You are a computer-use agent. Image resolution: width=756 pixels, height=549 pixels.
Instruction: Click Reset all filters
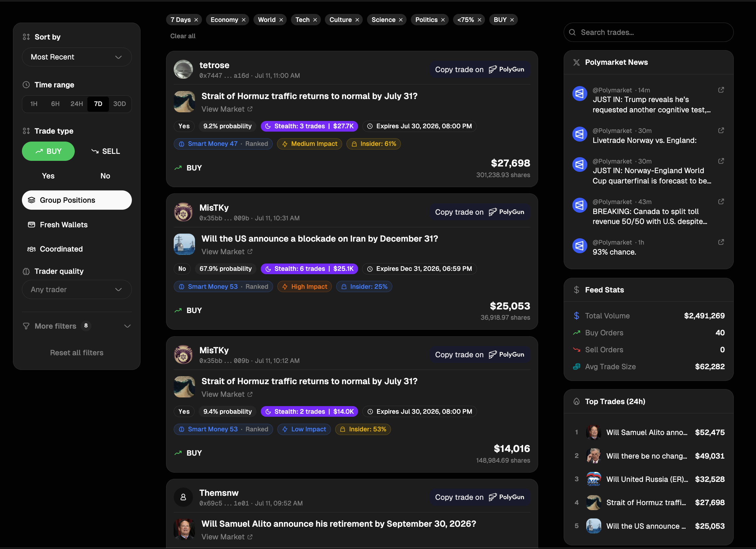coord(77,353)
